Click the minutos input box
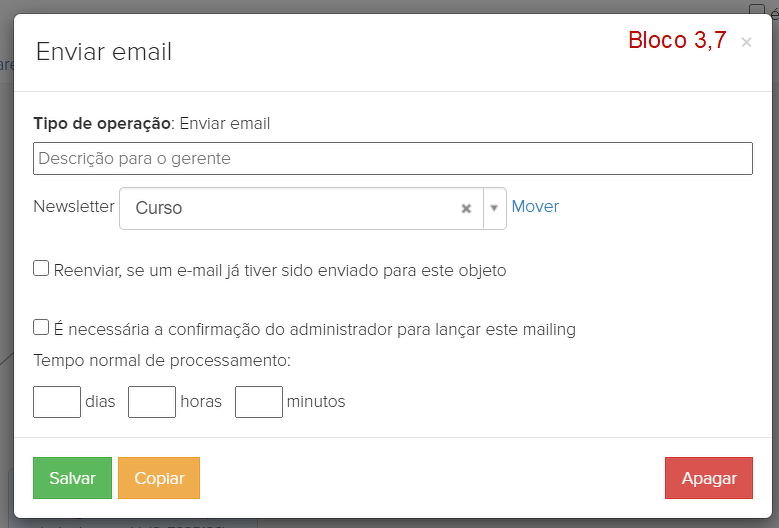Image resolution: width=779 pixels, height=528 pixels. point(259,402)
